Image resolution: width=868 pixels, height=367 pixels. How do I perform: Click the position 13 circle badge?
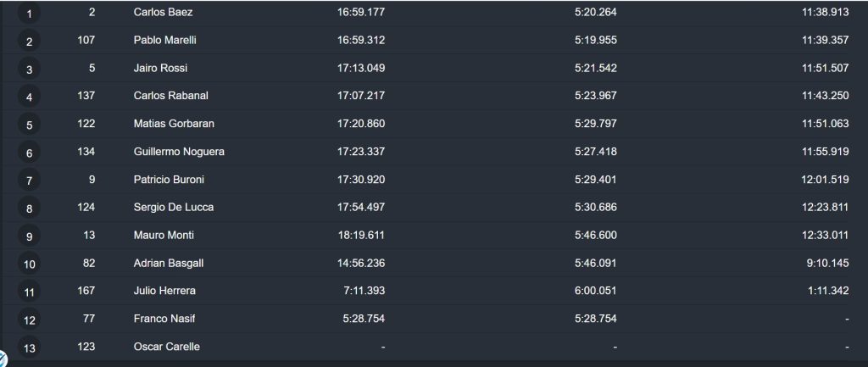[29, 348]
